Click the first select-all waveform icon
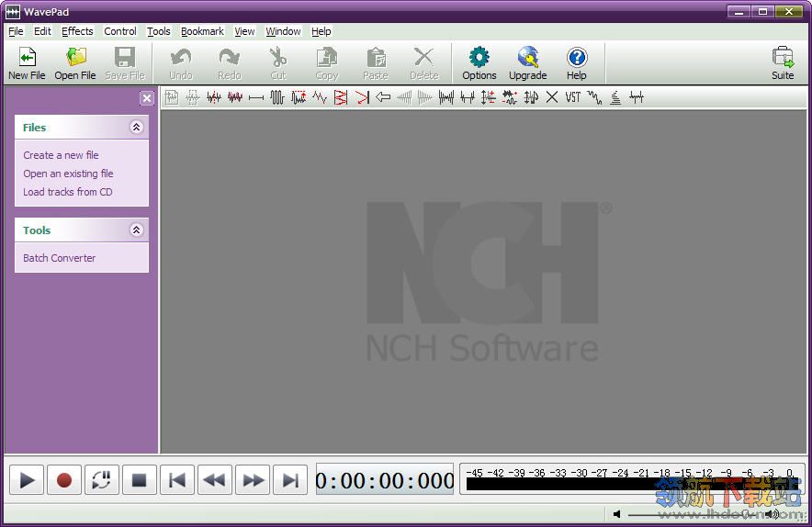The width and height of the screenshot is (812, 527). pos(172,97)
